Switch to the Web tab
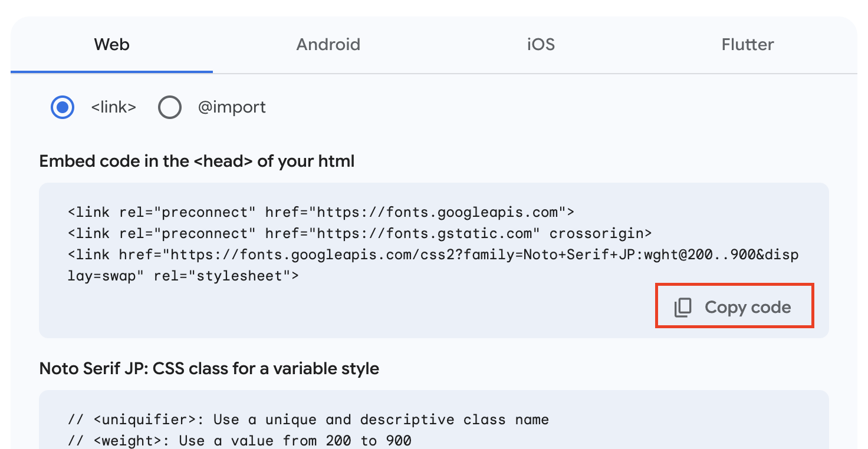 [x=111, y=45]
